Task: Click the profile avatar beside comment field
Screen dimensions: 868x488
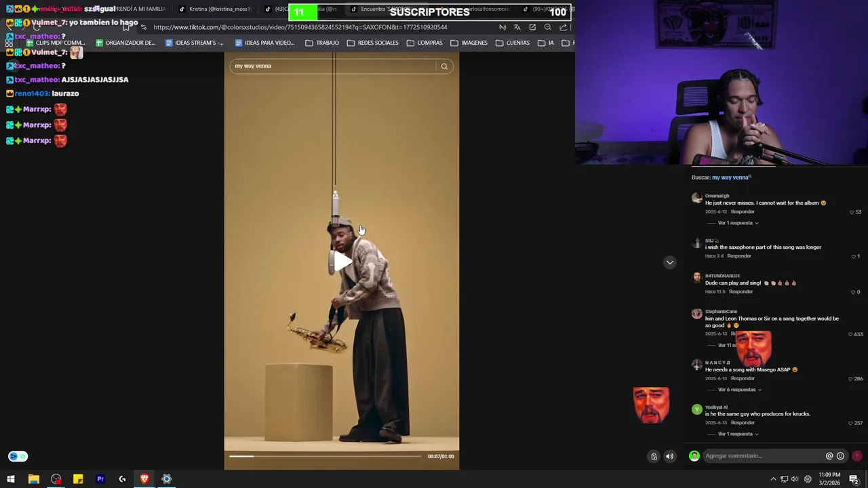Action: click(694, 456)
